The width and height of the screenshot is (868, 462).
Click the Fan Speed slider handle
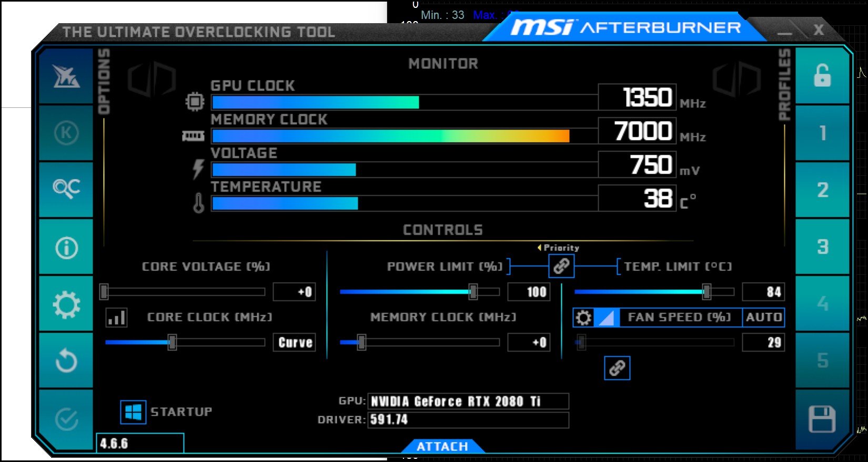(581, 342)
